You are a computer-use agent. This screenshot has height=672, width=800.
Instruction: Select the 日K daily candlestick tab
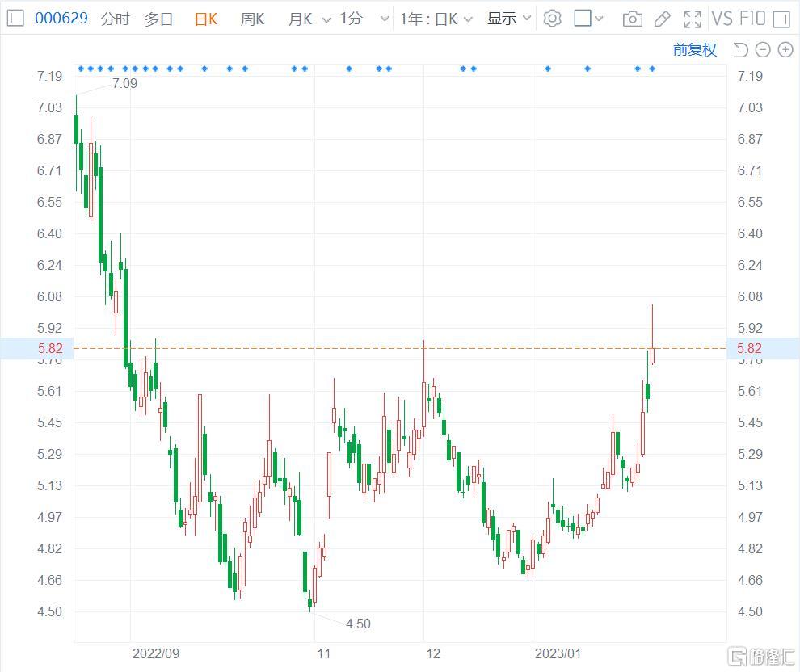pyautogui.click(x=206, y=19)
